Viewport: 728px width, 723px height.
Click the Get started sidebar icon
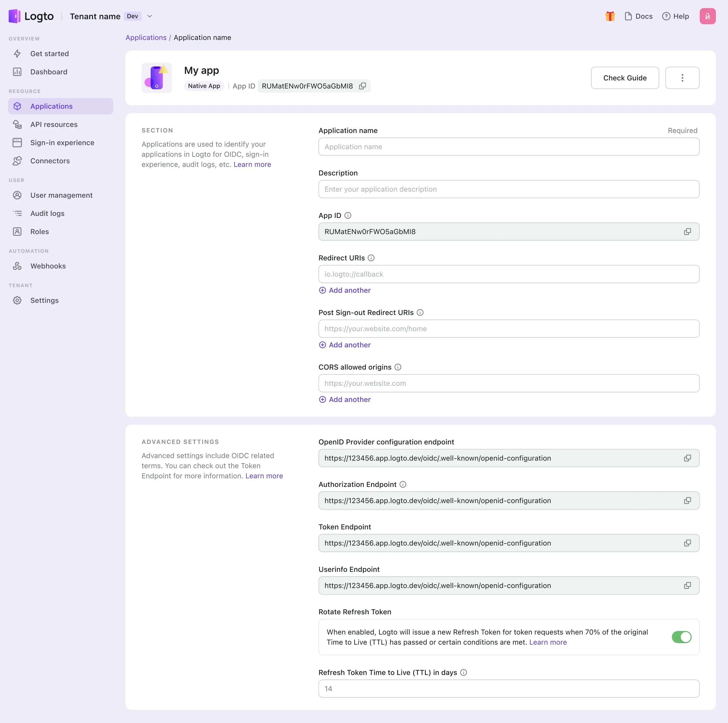pos(18,53)
